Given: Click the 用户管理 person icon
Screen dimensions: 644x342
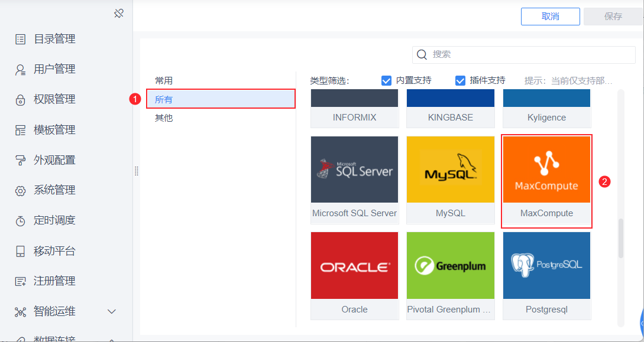Looking at the screenshot, I should pos(20,69).
